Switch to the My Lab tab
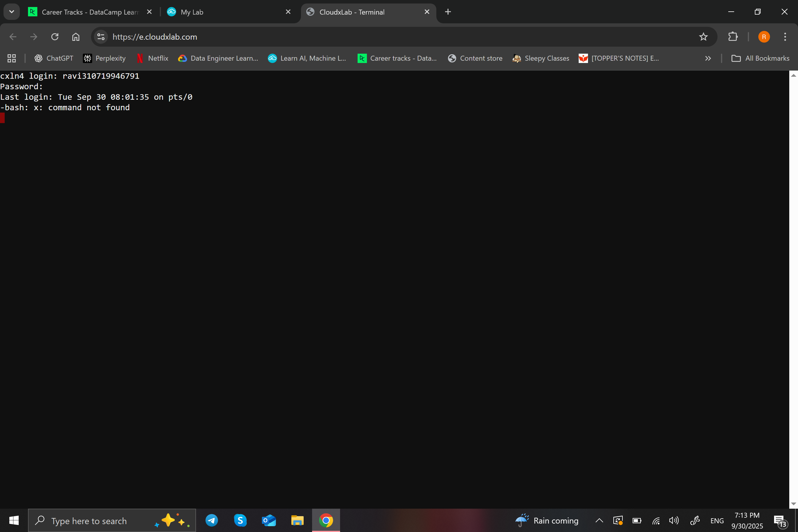 [x=192, y=12]
